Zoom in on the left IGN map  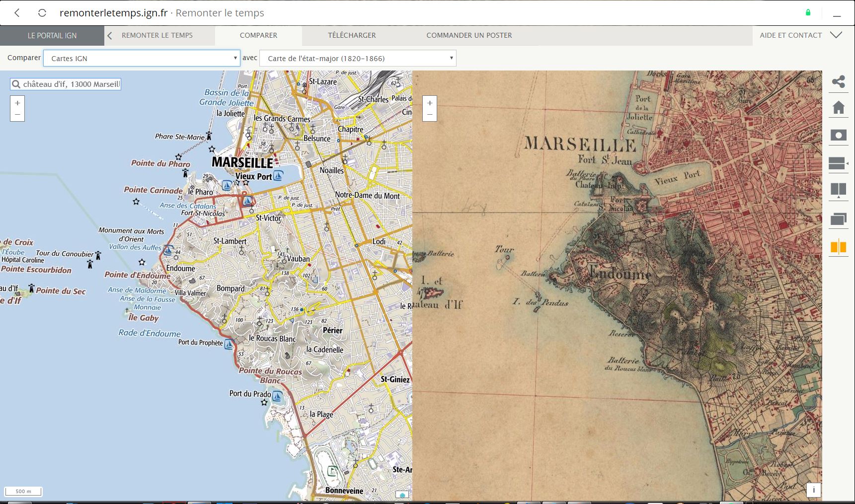[x=17, y=103]
